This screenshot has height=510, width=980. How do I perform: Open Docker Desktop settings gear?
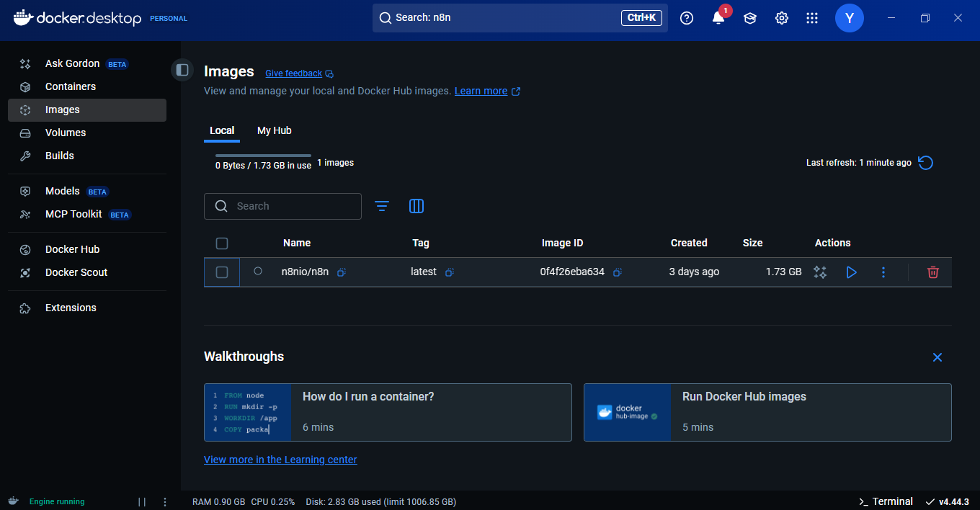pyautogui.click(x=782, y=18)
